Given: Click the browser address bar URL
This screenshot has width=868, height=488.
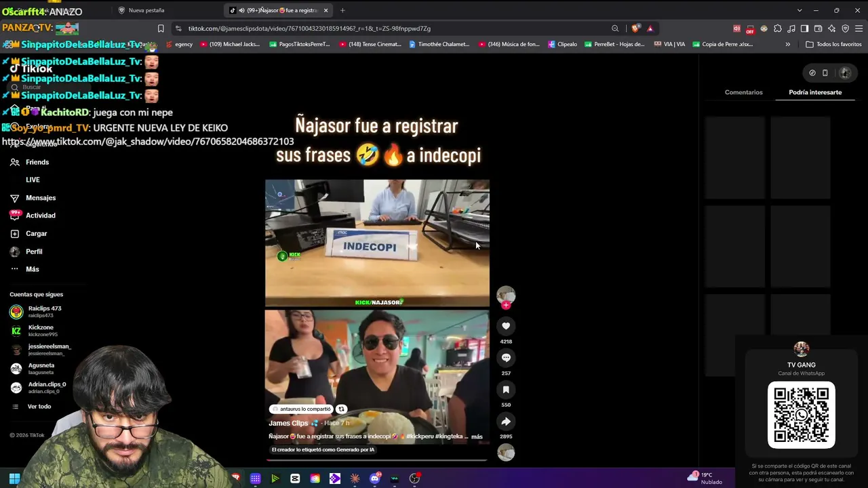Looking at the screenshot, I should click(x=309, y=28).
